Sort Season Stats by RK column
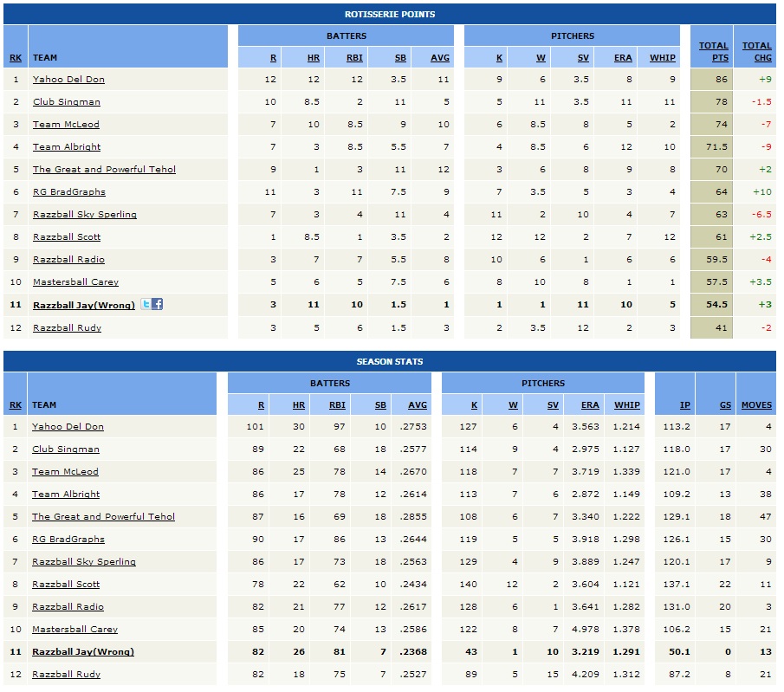 tap(16, 405)
